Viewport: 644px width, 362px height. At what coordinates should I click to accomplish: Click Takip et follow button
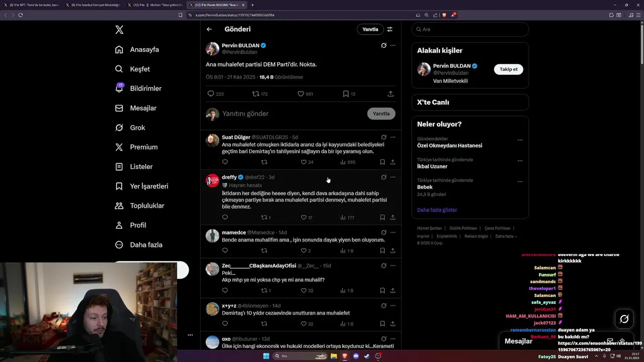pos(508,69)
